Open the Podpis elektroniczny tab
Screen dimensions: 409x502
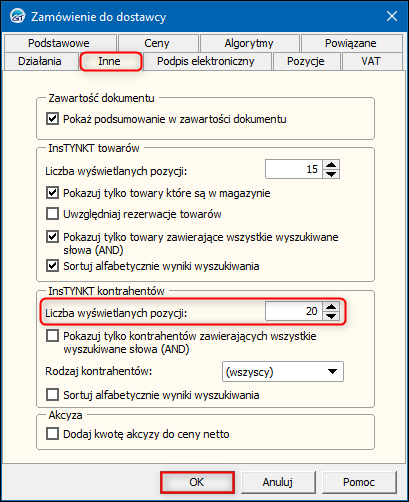click(206, 61)
